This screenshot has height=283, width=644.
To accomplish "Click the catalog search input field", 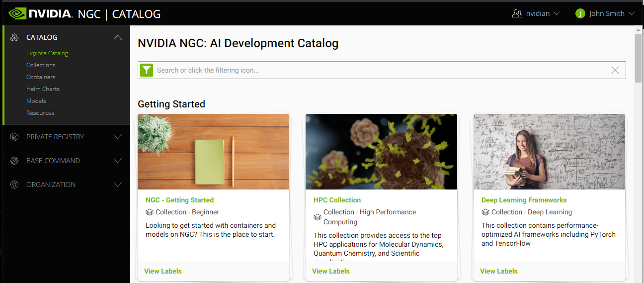I will [382, 70].
